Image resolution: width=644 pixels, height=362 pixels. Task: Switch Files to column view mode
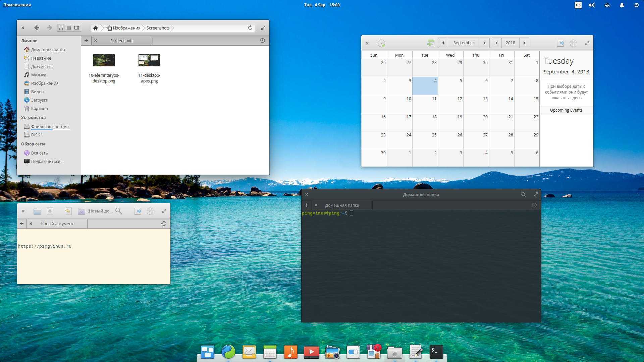click(77, 28)
